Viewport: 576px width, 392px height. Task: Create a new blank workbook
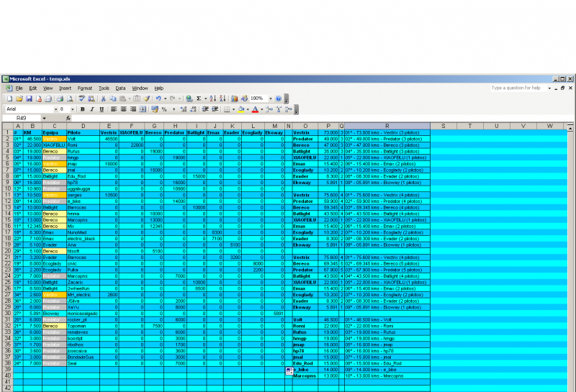[x=10, y=99]
